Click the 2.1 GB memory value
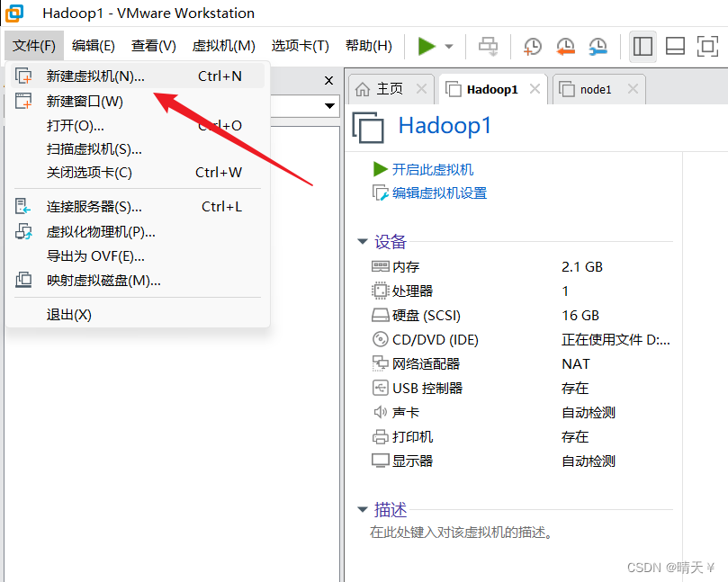 tap(582, 267)
